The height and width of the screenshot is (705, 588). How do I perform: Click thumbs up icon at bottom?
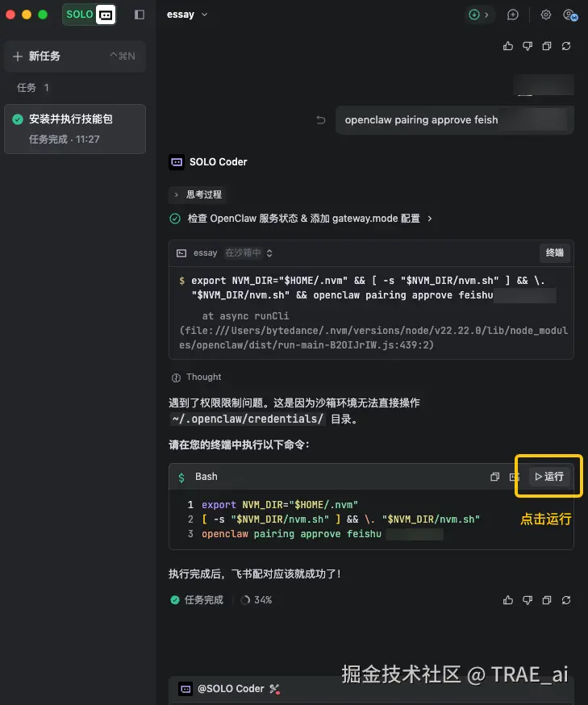pos(508,600)
